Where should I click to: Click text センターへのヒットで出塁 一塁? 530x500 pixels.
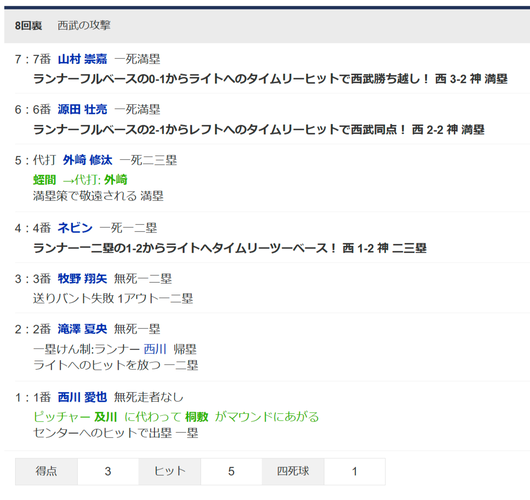116,433
